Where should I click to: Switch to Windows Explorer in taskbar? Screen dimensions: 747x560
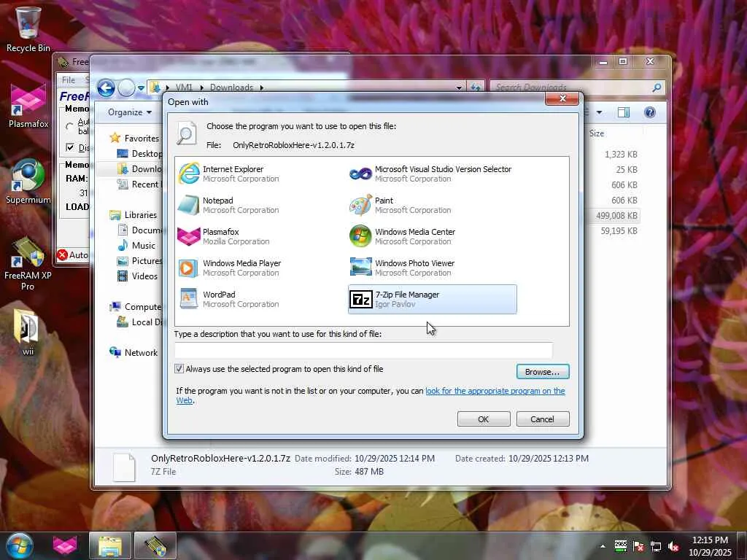pyautogui.click(x=110, y=545)
